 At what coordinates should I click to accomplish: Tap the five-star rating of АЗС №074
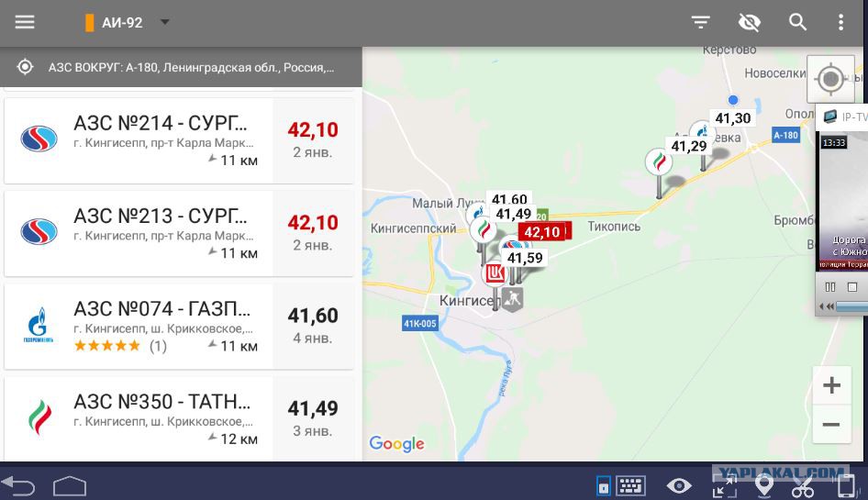pyautogui.click(x=107, y=346)
